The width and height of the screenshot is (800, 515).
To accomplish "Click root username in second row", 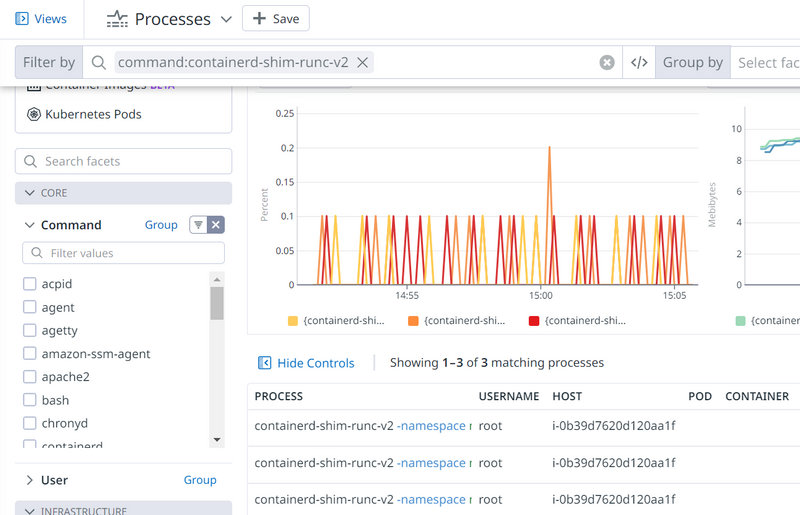I will (x=490, y=463).
